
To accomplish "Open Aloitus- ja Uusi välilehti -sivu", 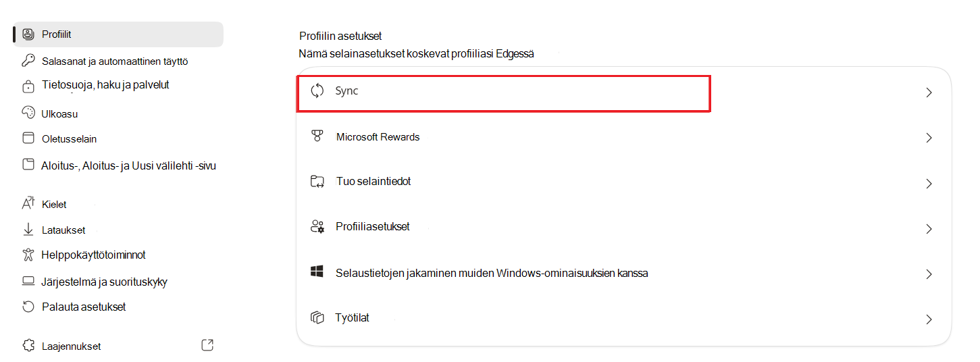I will point(128,165).
